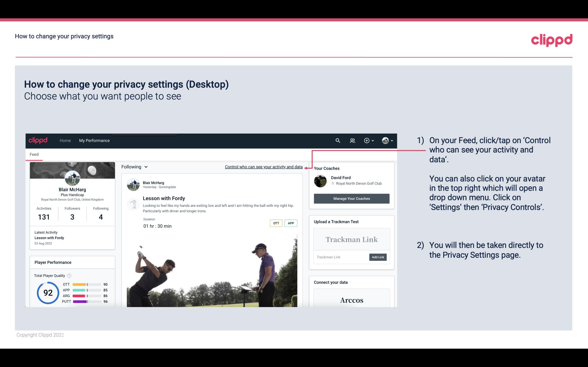The height and width of the screenshot is (367, 588).
Task: Select the My Performance tab
Action: click(x=94, y=140)
